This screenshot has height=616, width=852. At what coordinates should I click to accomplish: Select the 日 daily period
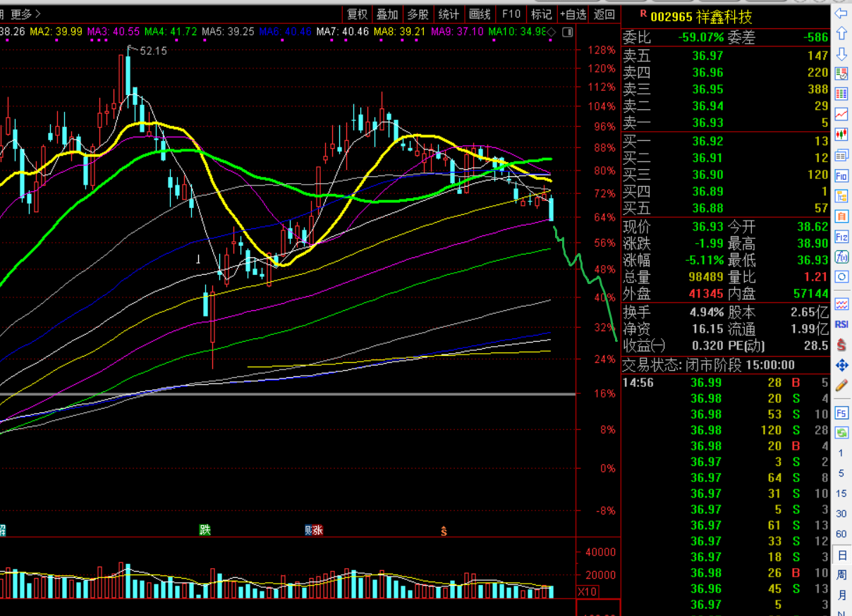[x=841, y=555]
